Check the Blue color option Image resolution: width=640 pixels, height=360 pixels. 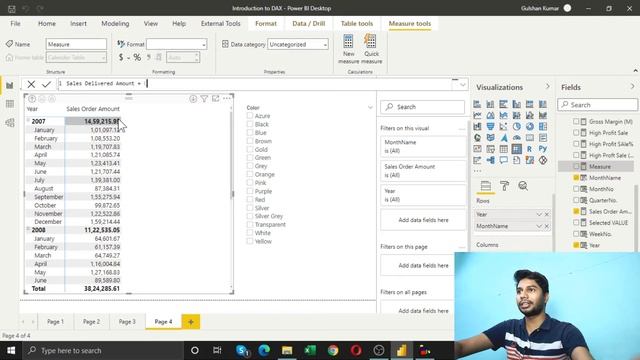(x=250, y=133)
